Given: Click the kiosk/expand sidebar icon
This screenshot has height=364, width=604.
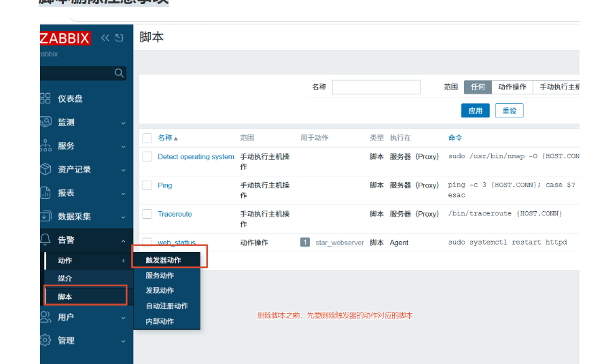Looking at the screenshot, I should click(120, 38).
